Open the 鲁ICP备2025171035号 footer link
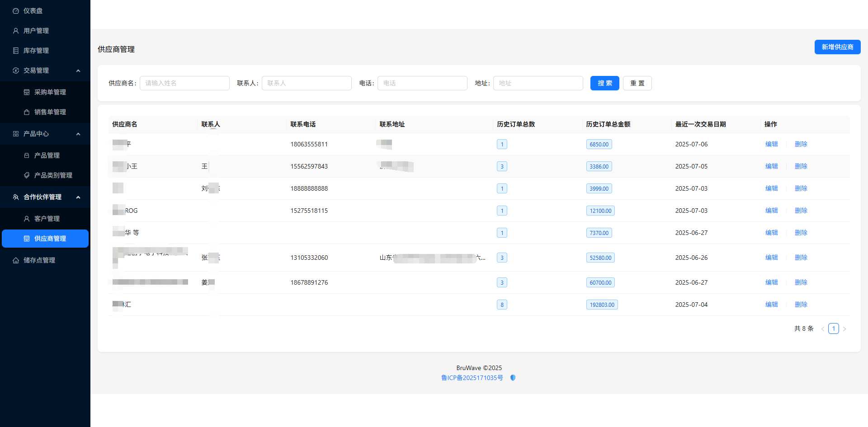This screenshot has height=427, width=868. pos(472,378)
